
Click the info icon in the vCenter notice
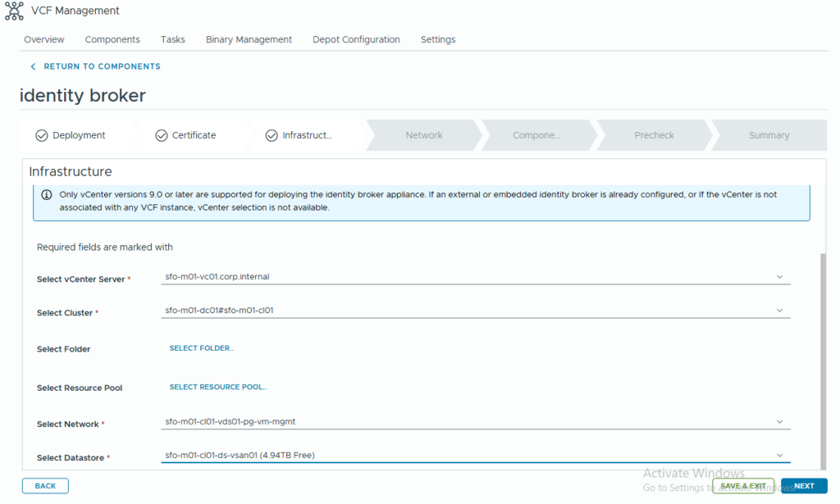(47, 195)
